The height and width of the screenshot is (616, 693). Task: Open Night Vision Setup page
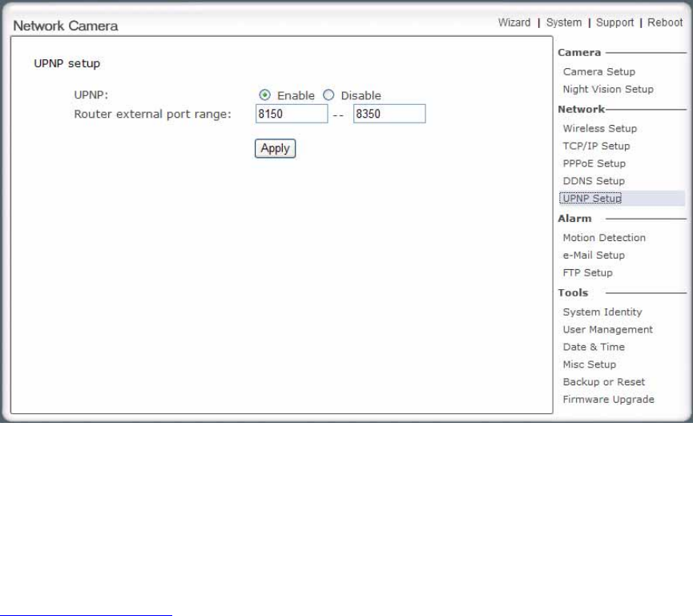click(608, 89)
